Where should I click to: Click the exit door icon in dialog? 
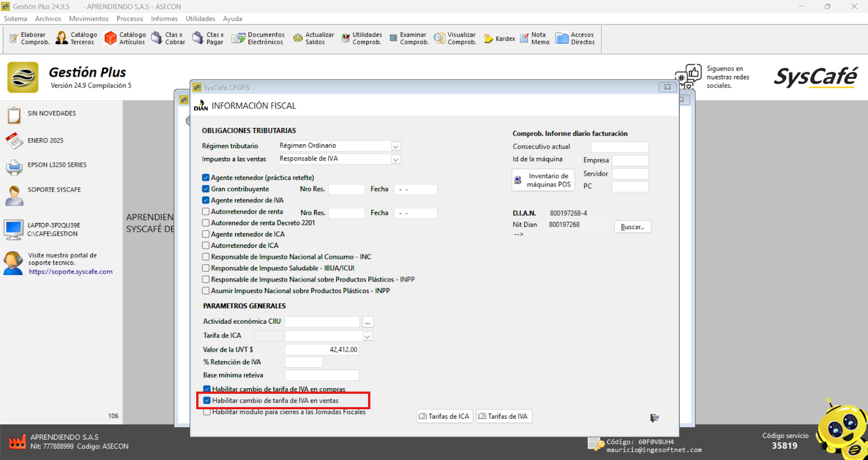coord(654,418)
